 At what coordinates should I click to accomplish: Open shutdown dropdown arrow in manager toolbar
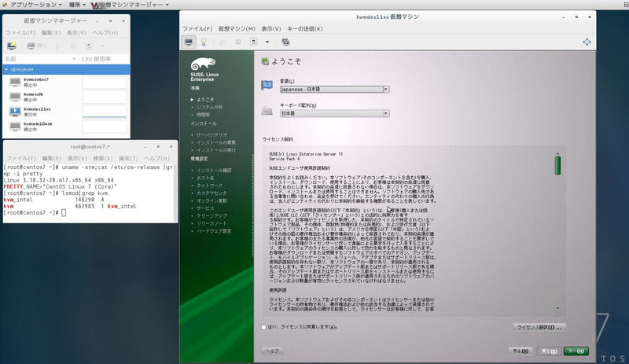pos(102,46)
